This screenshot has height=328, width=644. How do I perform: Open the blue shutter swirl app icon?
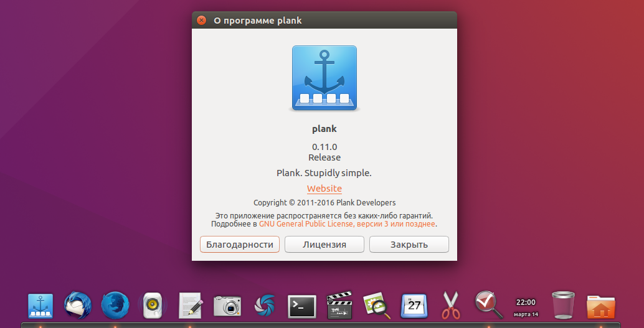265,306
